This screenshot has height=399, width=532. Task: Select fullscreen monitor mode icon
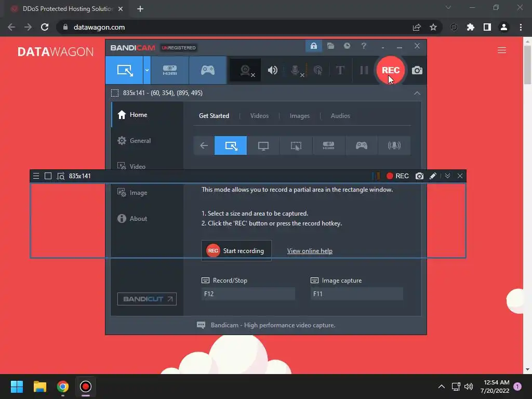tap(263, 145)
